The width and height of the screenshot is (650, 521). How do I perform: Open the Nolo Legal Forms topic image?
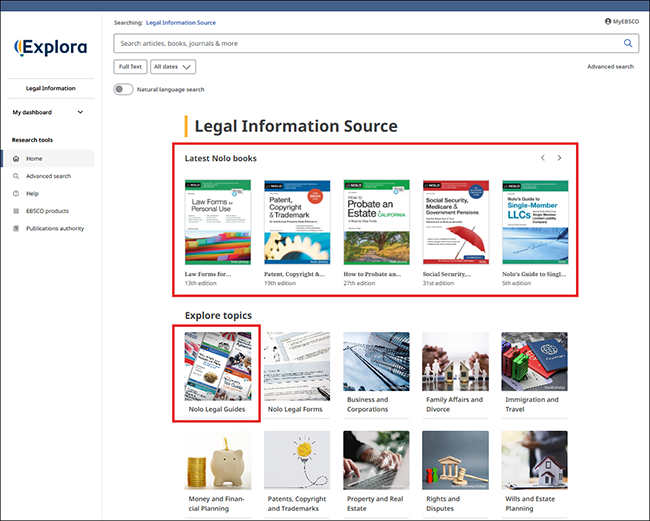[x=297, y=366]
